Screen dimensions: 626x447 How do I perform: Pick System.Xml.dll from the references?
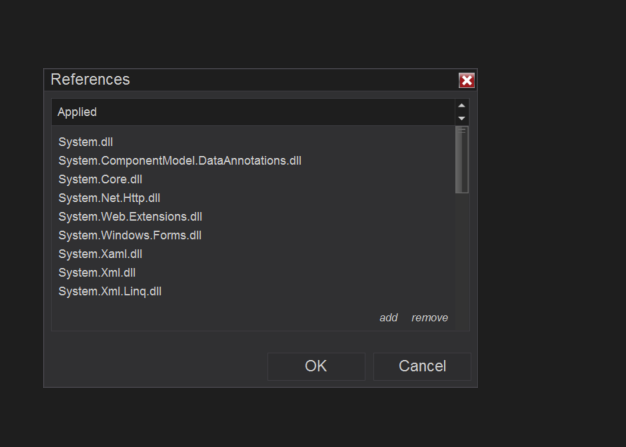pyautogui.click(x=97, y=273)
